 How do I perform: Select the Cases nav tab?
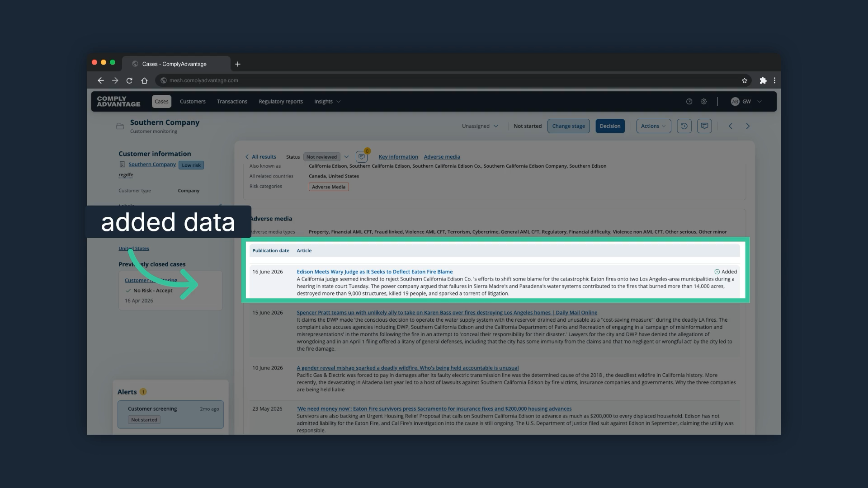click(161, 102)
